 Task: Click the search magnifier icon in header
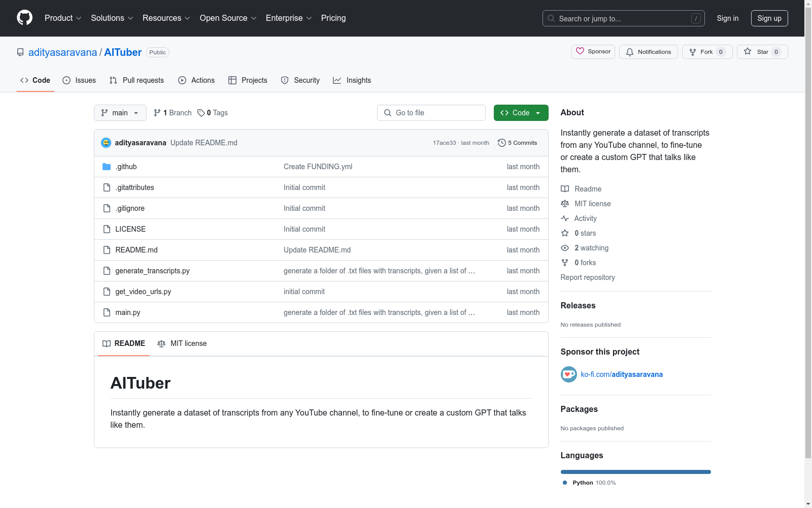point(551,18)
